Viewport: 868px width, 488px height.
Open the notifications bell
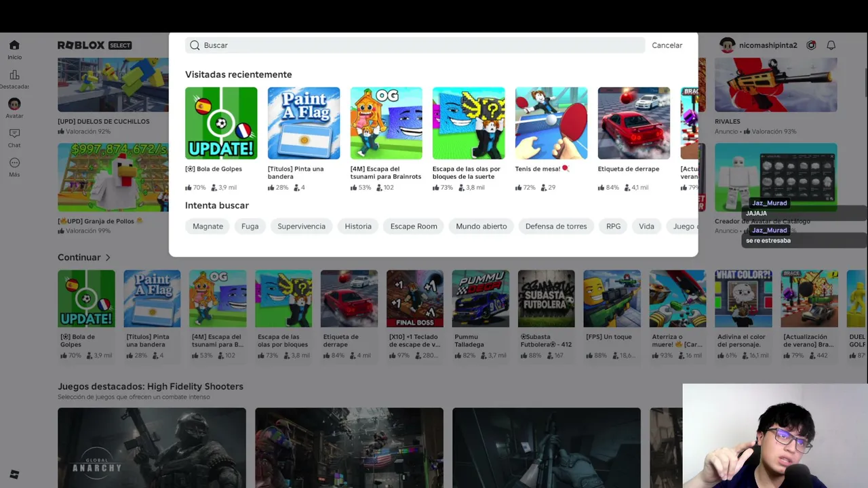coord(831,45)
